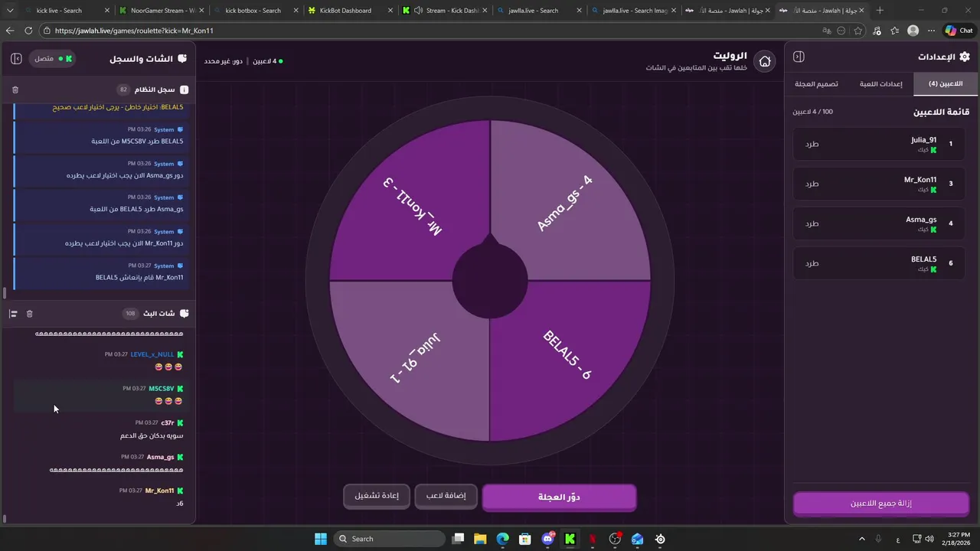The height and width of the screenshot is (551, 980).
Task: Click the Mr_Kon11 - 3 wheel segment
Action: click(413, 204)
